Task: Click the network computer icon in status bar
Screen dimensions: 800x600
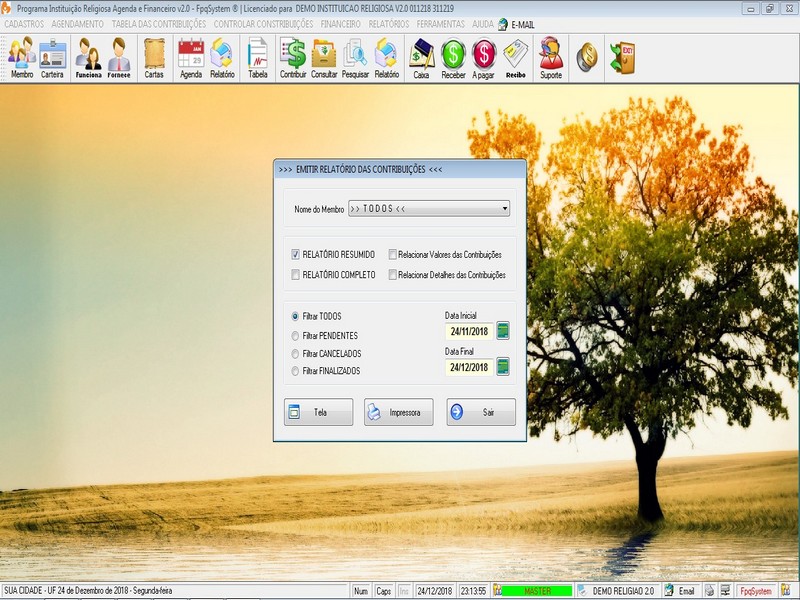Action: [725, 591]
